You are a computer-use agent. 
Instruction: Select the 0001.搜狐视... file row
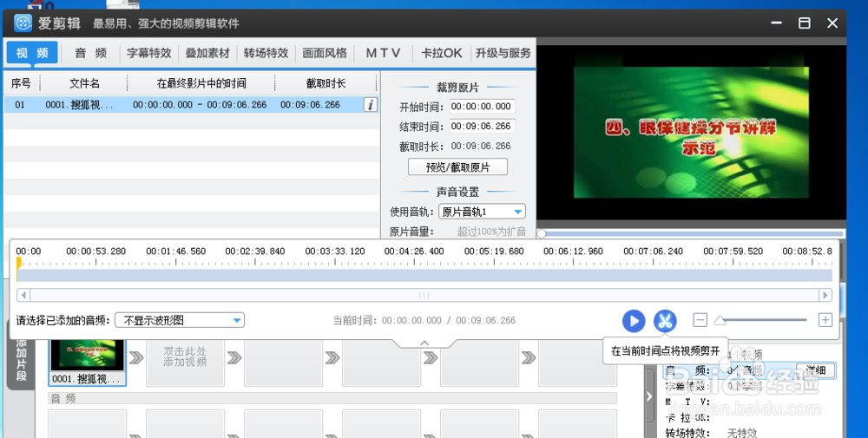tap(192, 105)
